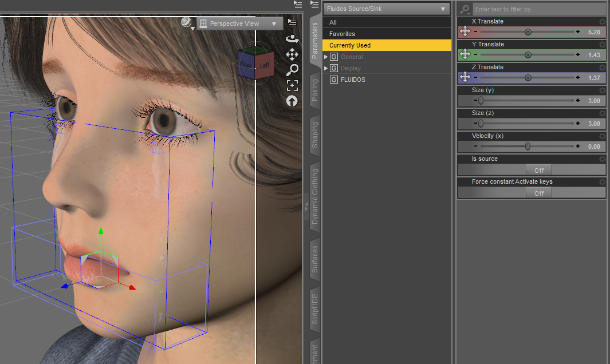Select the pan camera tool icon
The width and height of the screenshot is (610, 364).
pyautogui.click(x=292, y=54)
